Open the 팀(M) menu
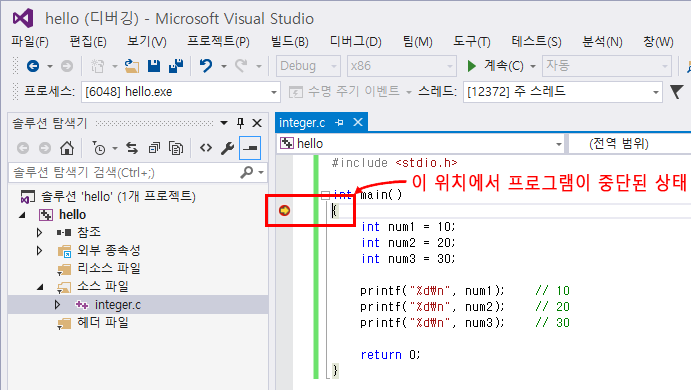Image resolution: width=691 pixels, height=390 pixels. [417, 42]
